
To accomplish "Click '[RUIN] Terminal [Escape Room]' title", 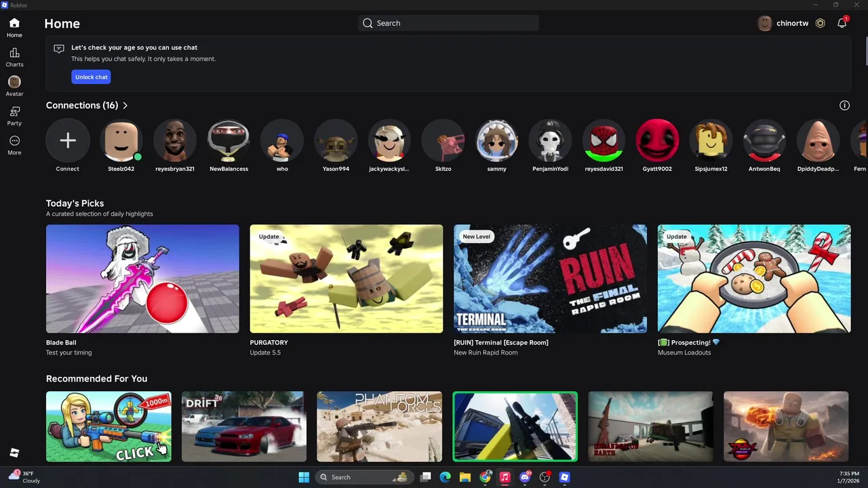I will [x=501, y=342].
